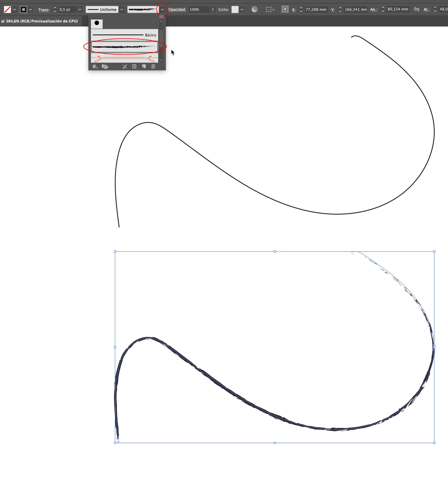Click the new brush icon
Viewport: 448px width, 480px height.
(144, 66)
